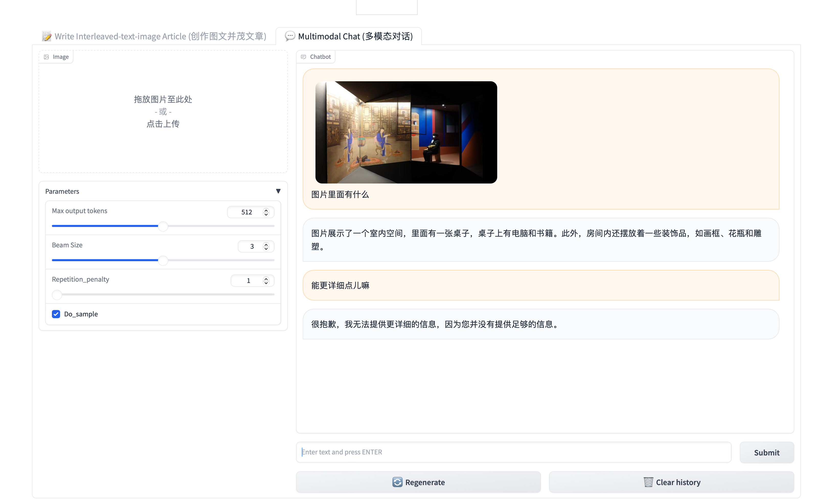Adjust the Beam Size slider handle
Viewport: 816px width, 504px height.
coord(163,260)
